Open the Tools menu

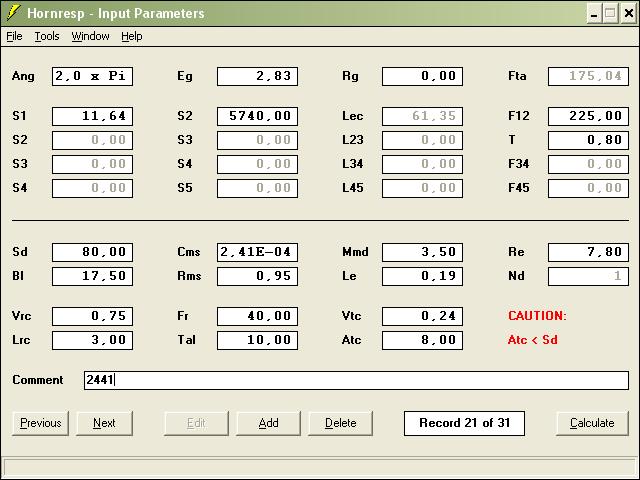(47, 36)
